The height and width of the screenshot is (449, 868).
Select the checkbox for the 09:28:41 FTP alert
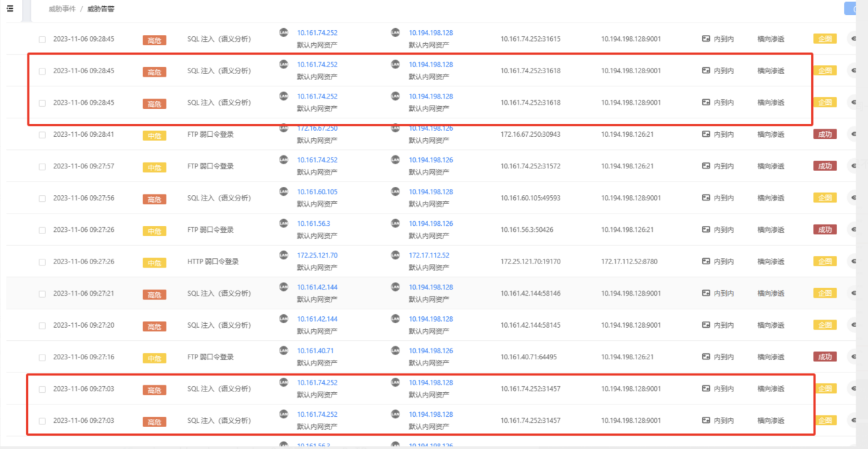(x=42, y=135)
